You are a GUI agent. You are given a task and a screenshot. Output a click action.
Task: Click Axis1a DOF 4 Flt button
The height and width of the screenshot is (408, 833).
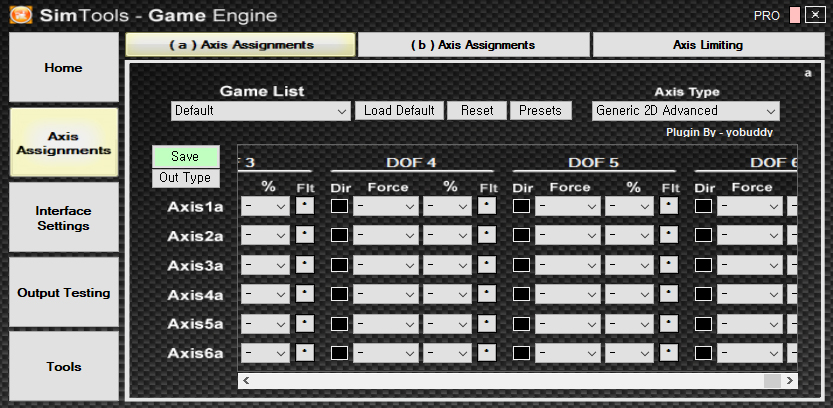[487, 206]
